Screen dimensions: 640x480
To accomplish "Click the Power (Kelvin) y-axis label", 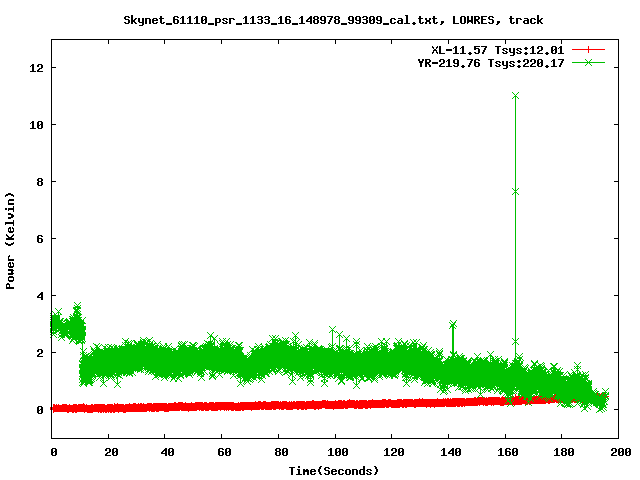I will click(11, 238).
